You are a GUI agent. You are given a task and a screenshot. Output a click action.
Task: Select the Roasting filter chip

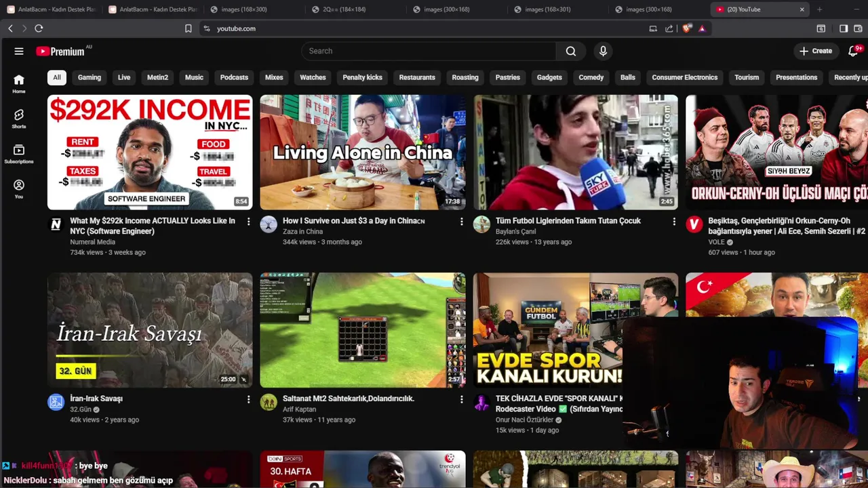click(465, 77)
